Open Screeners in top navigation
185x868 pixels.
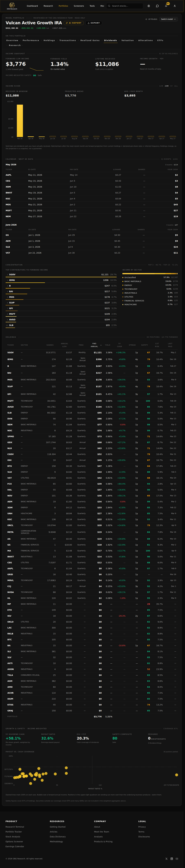[79, 6]
